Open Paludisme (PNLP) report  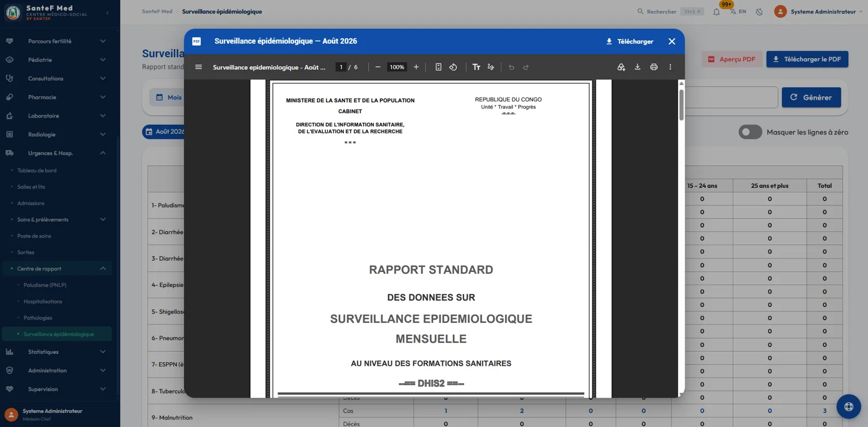pos(45,285)
